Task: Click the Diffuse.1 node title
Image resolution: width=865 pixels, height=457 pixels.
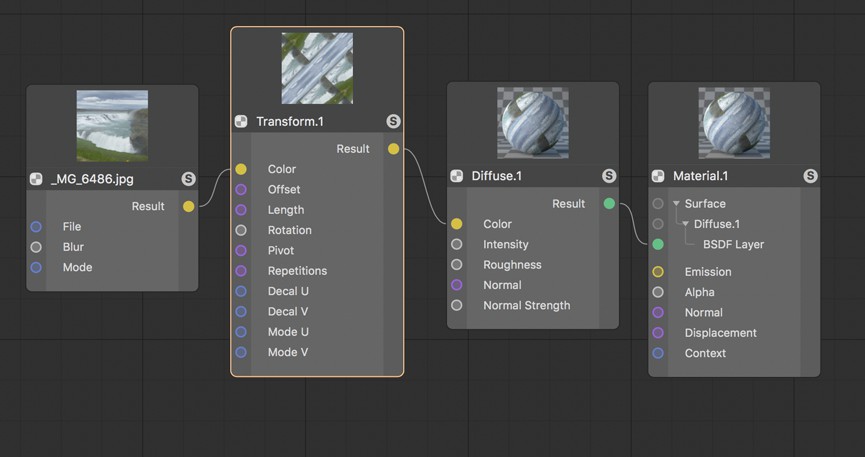Action: (496, 176)
